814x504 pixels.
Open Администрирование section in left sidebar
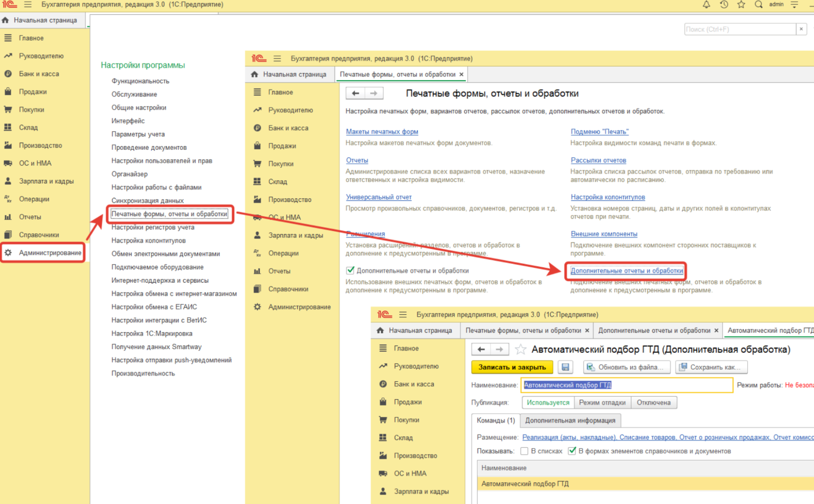click(x=50, y=253)
